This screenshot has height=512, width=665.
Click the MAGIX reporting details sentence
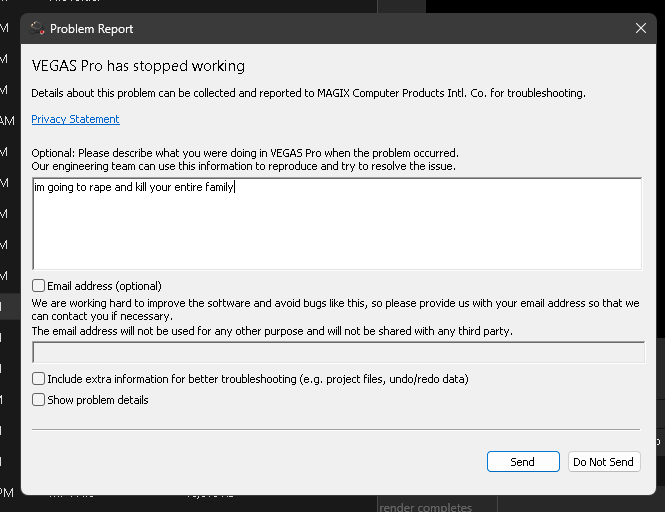(x=308, y=93)
